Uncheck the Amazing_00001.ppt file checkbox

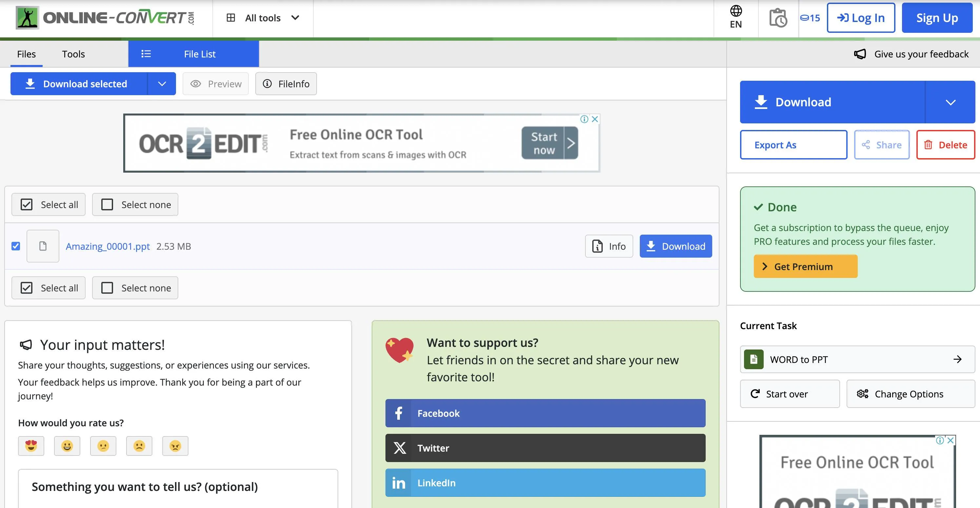tap(16, 246)
